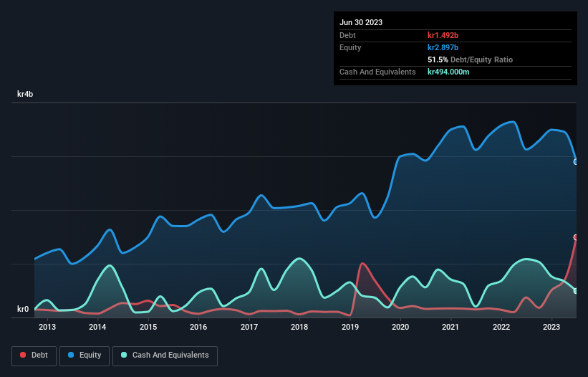This screenshot has height=377, width=588.
Task: Select the 2013 x-axis label
Action: (x=47, y=327)
